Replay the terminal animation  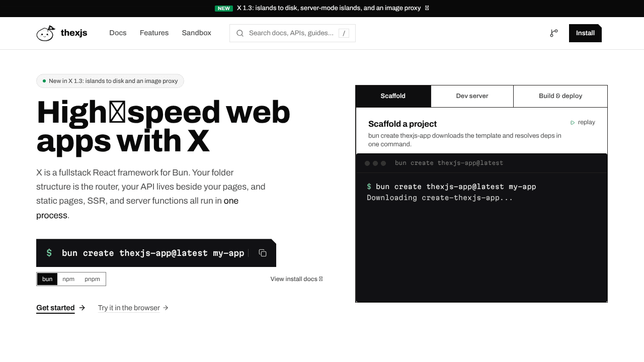[x=583, y=122]
